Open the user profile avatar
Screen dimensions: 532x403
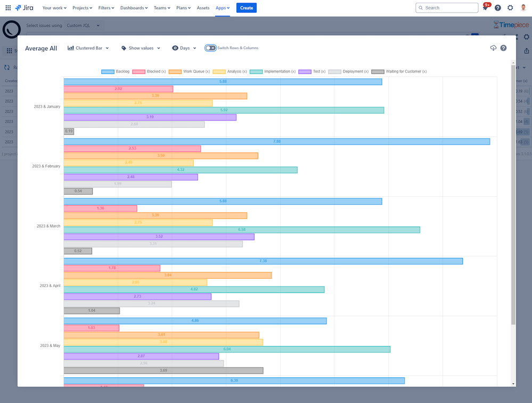point(523,8)
